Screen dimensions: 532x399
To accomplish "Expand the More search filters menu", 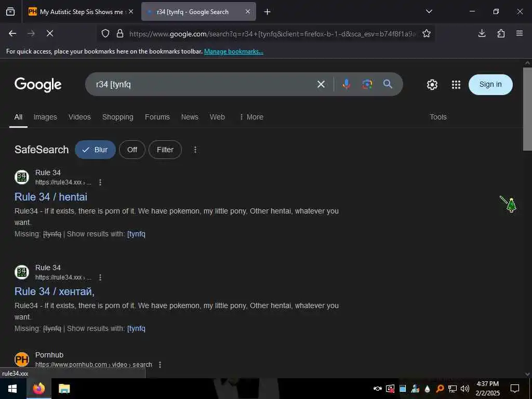I will click(x=251, y=117).
